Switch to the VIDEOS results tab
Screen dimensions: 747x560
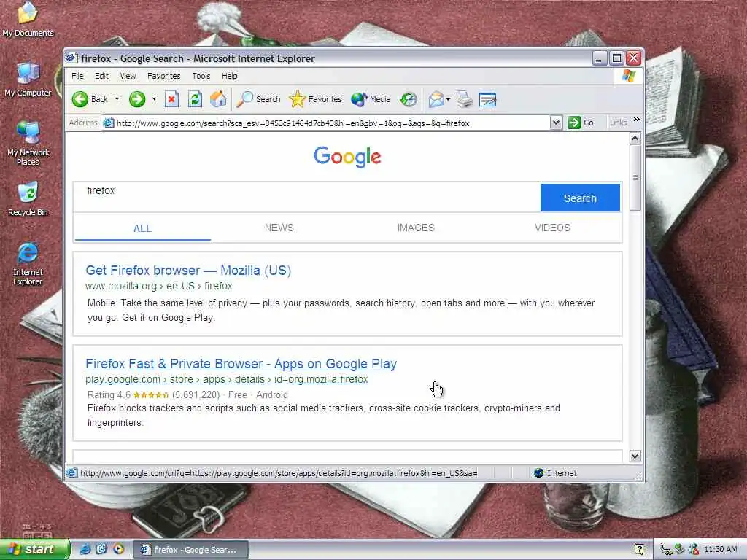(552, 227)
